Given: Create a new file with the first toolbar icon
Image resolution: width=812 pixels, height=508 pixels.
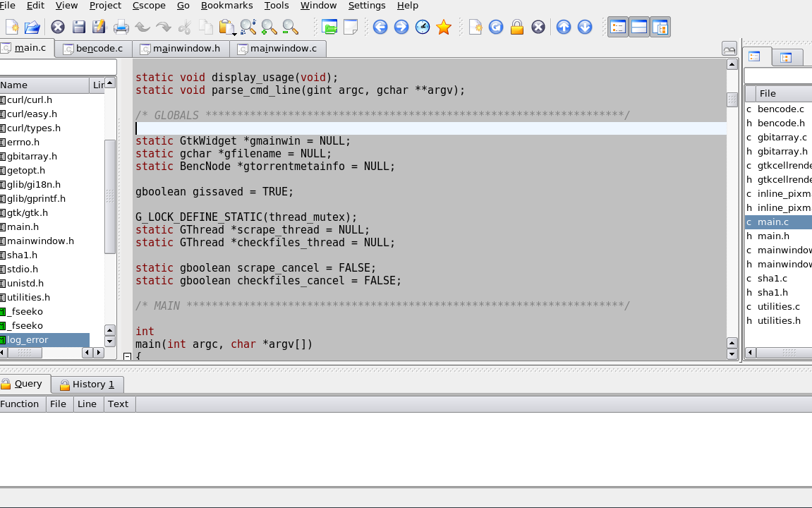Looking at the screenshot, I should [x=12, y=27].
